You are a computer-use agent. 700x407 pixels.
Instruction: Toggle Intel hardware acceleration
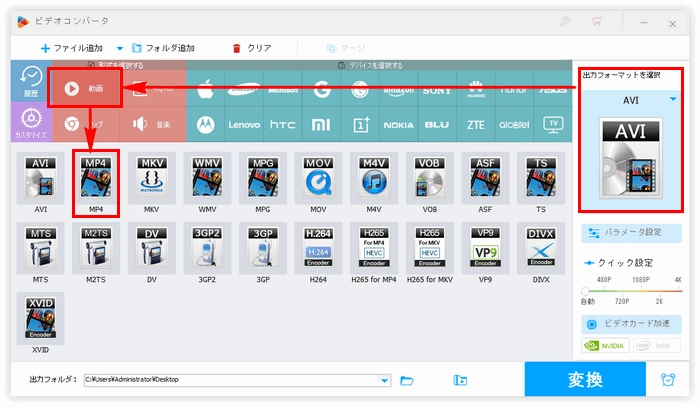658,346
